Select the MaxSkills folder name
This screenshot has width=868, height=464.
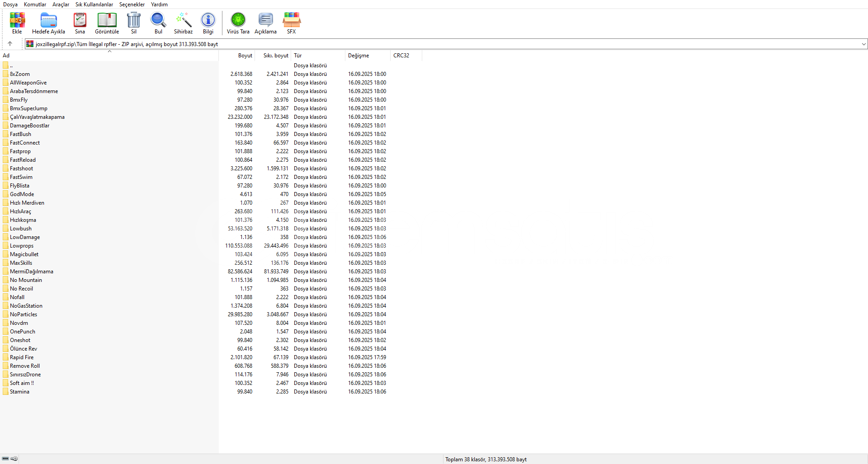pos(21,263)
